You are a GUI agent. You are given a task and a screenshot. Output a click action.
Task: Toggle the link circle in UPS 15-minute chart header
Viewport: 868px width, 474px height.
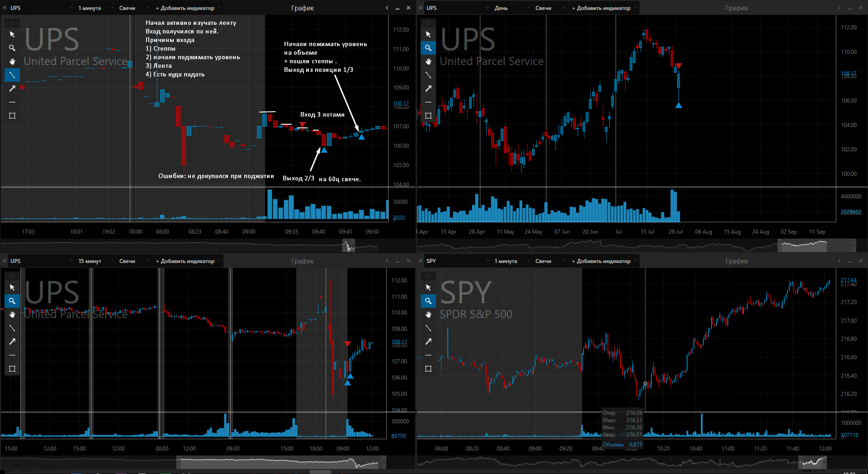click(x=5, y=261)
